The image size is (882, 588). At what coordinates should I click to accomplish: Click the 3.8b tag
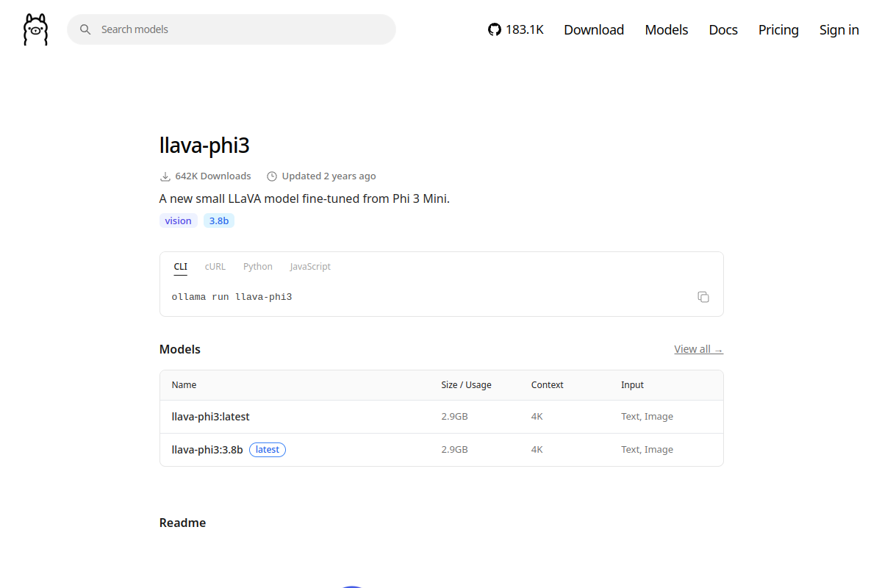[x=219, y=220]
